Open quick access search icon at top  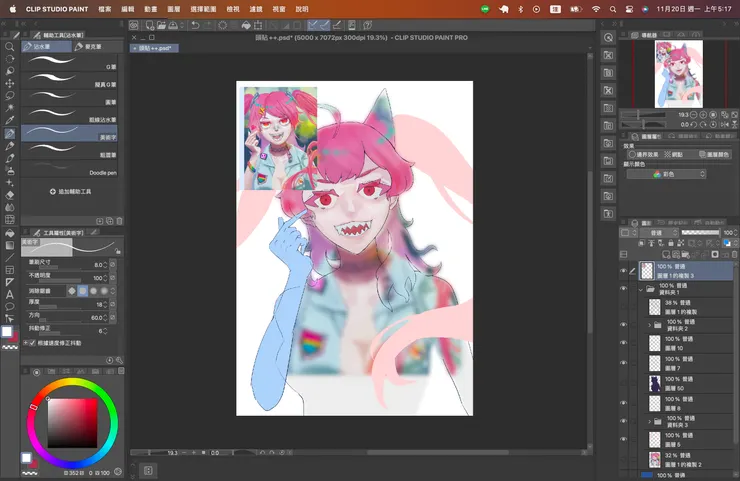(x=608, y=37)
